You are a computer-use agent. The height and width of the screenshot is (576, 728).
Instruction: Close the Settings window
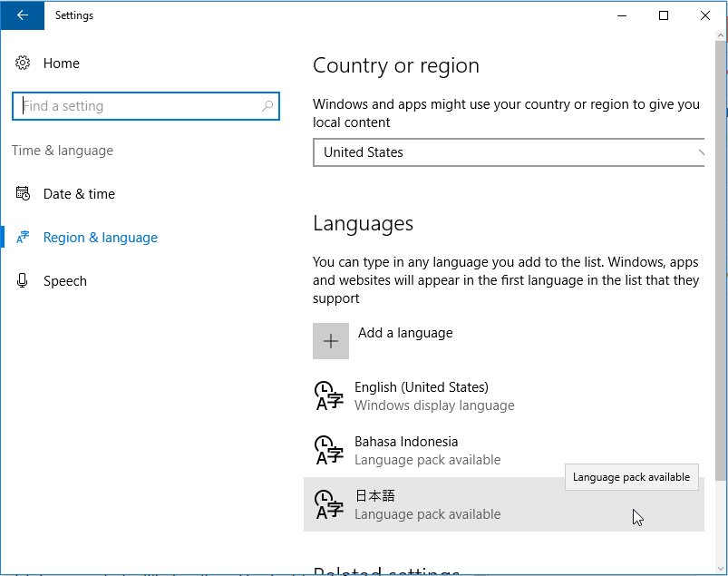point(704,15)
